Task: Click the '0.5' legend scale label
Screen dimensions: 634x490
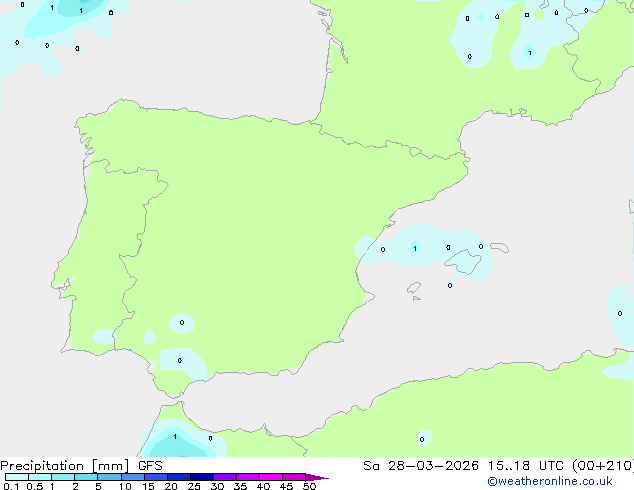Action: click(35, 486)
